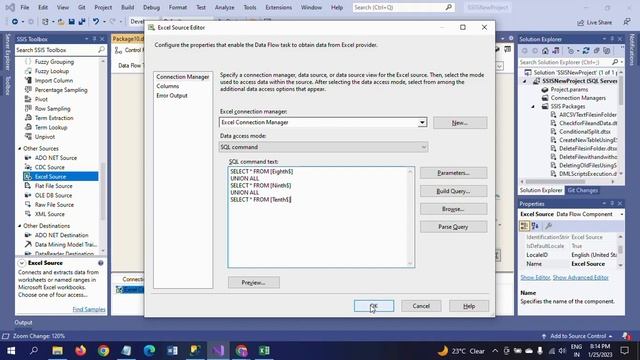Select Fuzzy Grouping in SSIS Toolbox
This screenshot has height=360, width=640.
tap(54, 62)
